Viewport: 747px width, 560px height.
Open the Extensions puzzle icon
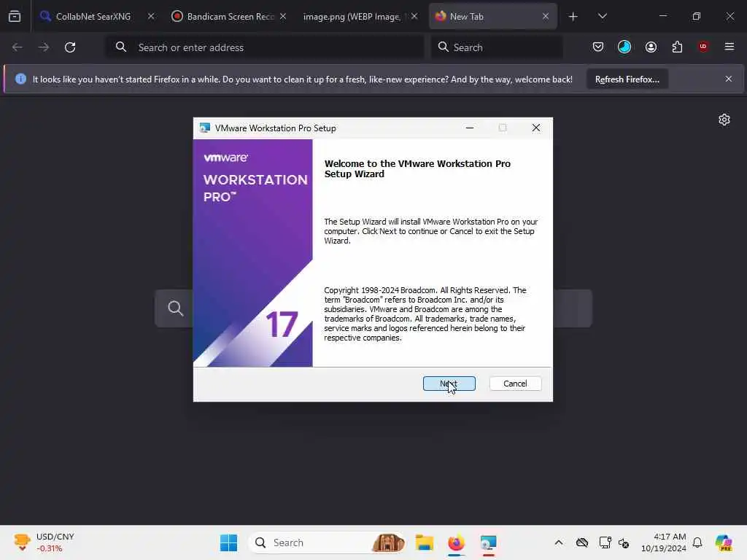pos(677,47)
